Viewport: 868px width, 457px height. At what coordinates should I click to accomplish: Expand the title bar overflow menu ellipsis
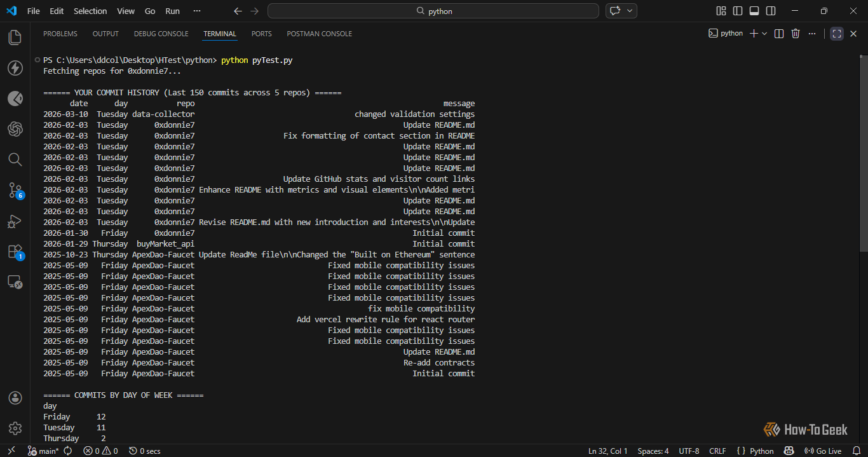click(197, 11)
